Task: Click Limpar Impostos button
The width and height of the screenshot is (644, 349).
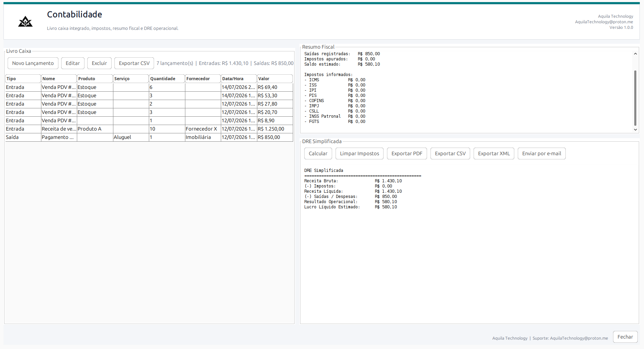Action: pyautogui.click(x=360, y=153)
